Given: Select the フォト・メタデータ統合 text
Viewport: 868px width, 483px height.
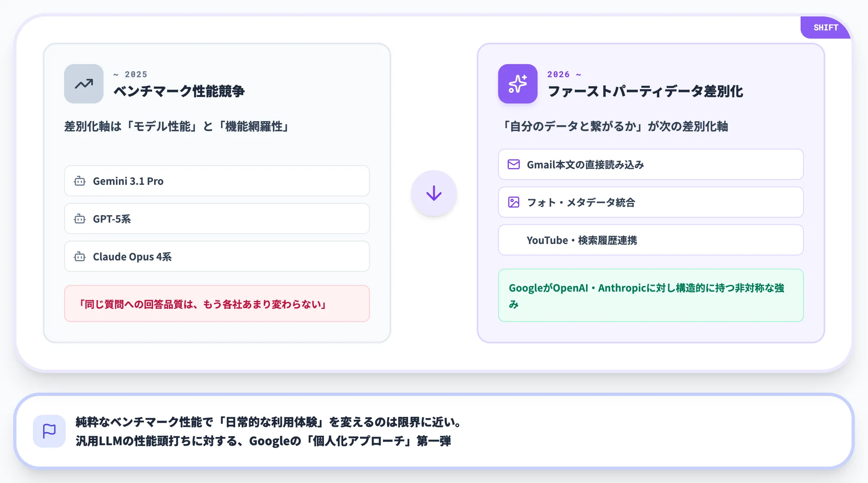Looking at the screenshot, I should 581,202.
